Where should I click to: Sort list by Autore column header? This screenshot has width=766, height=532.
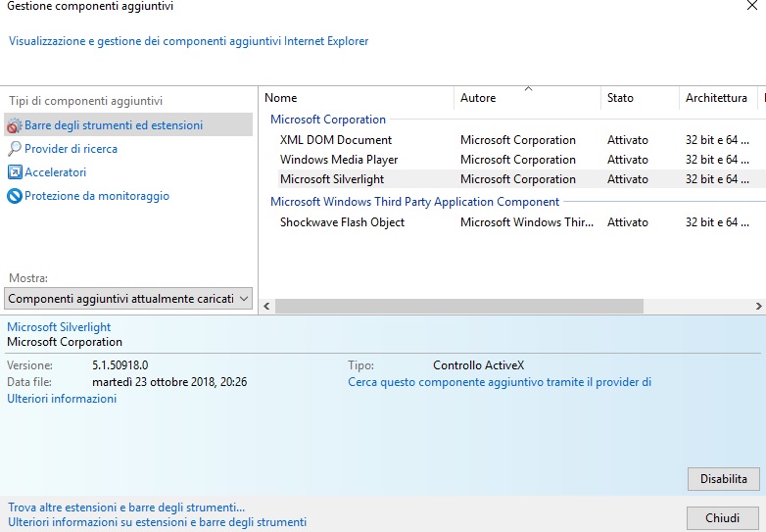(527, 98)
